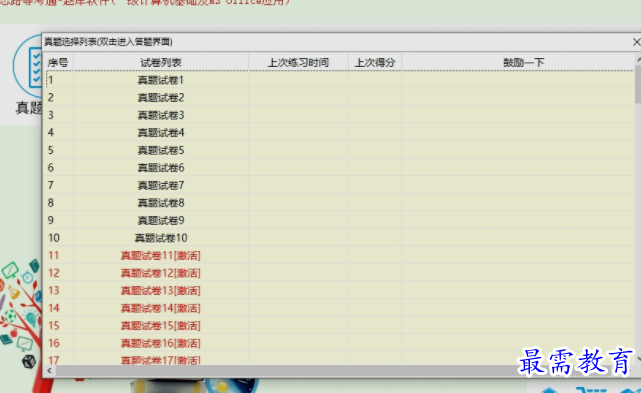641x393 pixels.
Task: Click the horizontal scrollbar left arrow
Action: 49,371
